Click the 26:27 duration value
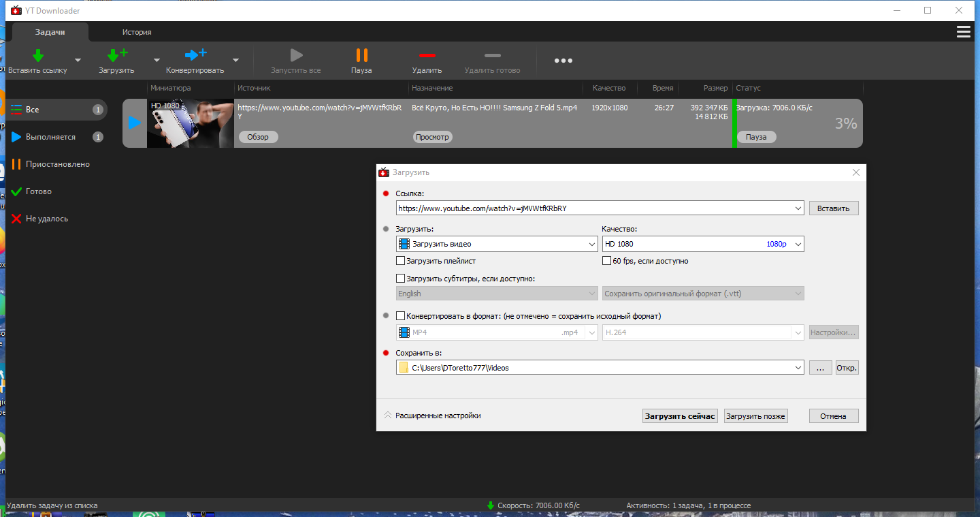 (664, 108)
